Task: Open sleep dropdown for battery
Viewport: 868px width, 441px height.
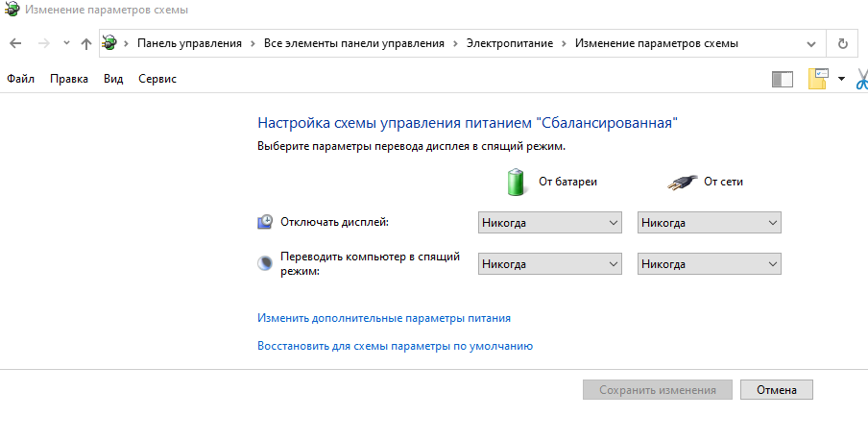Action: click(549, 263)
